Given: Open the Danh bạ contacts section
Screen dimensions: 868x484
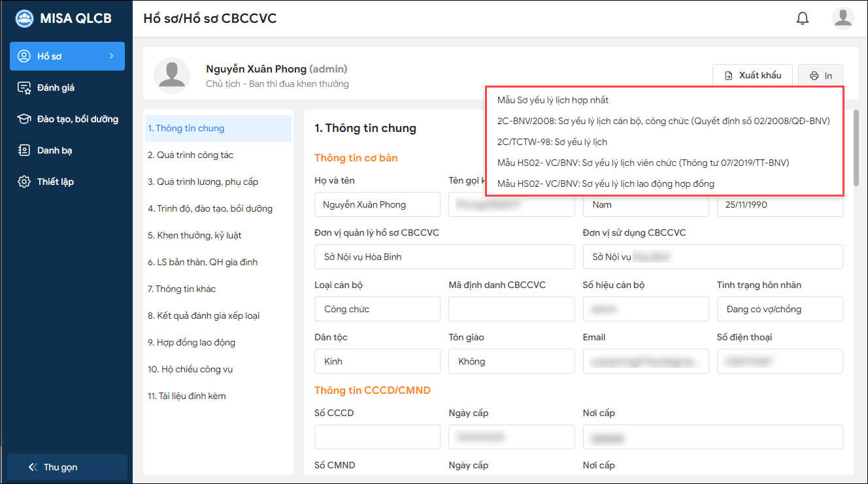Looking at the screenshot, I should pyautogui.click(x=54, y=150).
